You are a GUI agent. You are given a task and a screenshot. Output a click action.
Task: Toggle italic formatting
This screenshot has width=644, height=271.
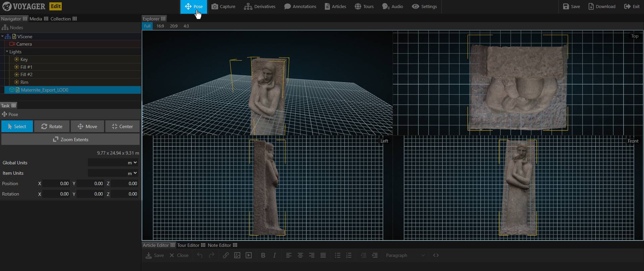coord(275,255)
